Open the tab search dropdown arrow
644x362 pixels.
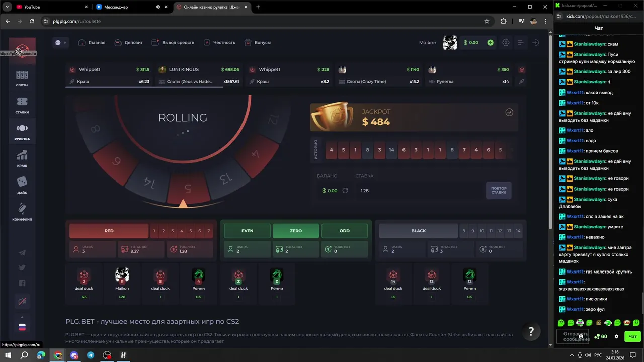click(7, 7)
